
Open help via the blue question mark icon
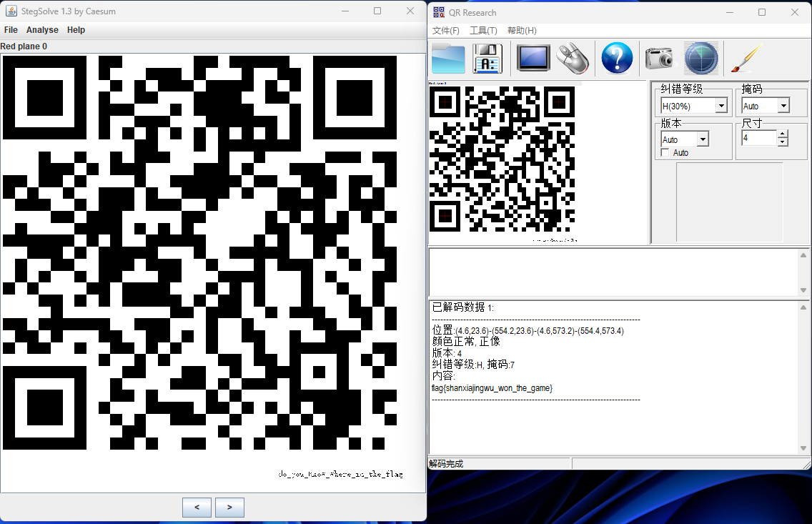617,58
